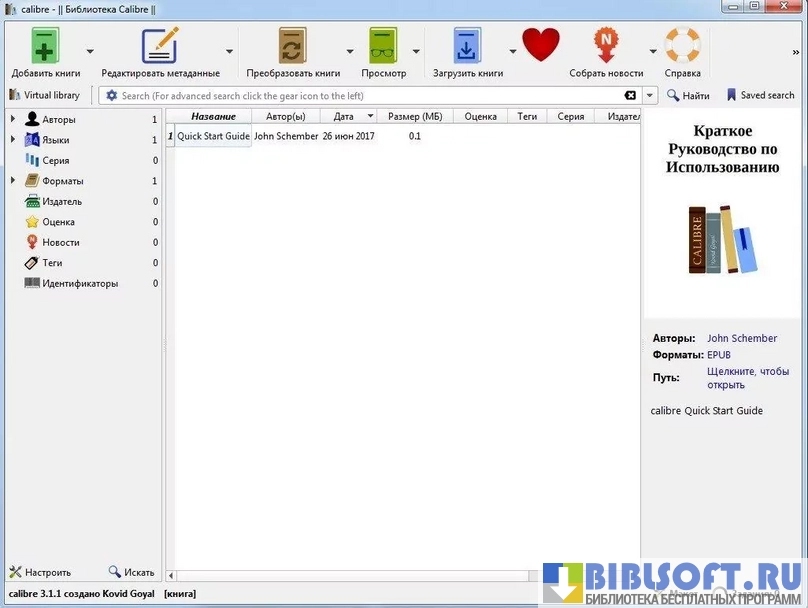Click the Convert books icon

point(292,47)
